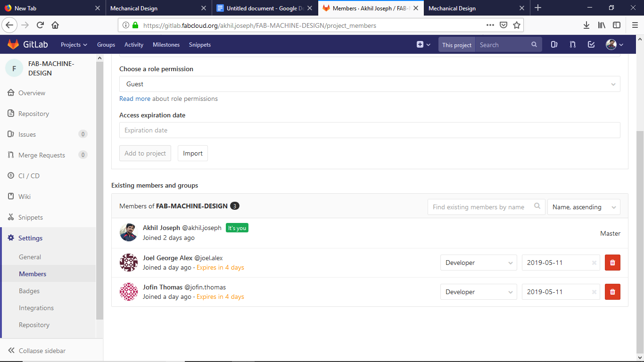Open Jofin Thomas's profile link
Image resolution: width=644 pixels, height=362 pixels.
pyautogui.click(x=163, y=287)
